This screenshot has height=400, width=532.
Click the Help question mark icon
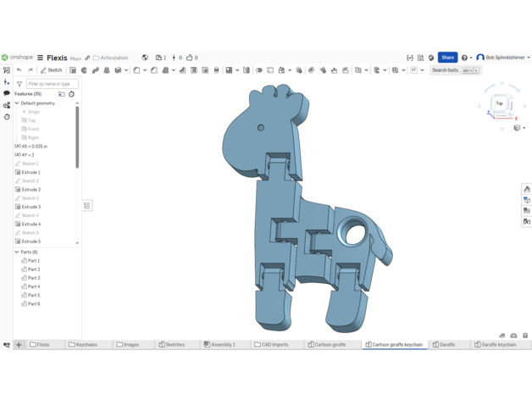[464, 58]
